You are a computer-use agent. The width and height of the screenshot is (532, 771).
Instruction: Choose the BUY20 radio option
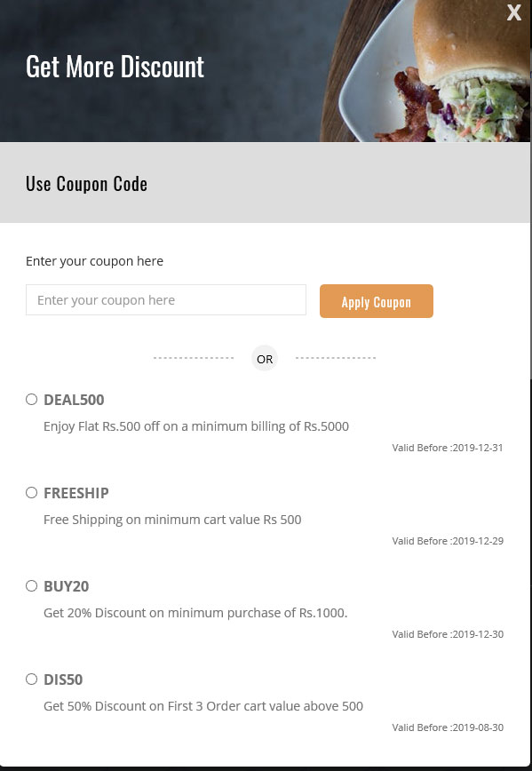[x=31, y=585]
